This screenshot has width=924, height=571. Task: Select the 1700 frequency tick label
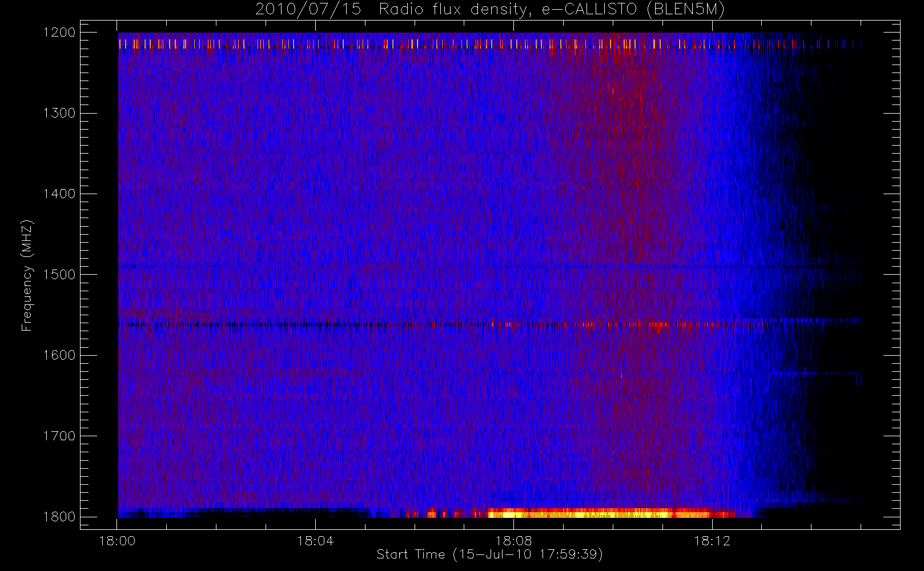tap(59, 436)
